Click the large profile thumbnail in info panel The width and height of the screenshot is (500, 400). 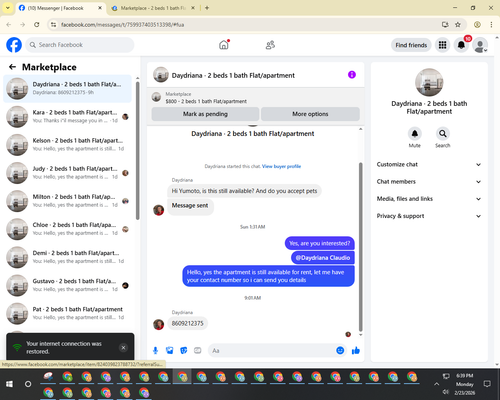(429, 82)
